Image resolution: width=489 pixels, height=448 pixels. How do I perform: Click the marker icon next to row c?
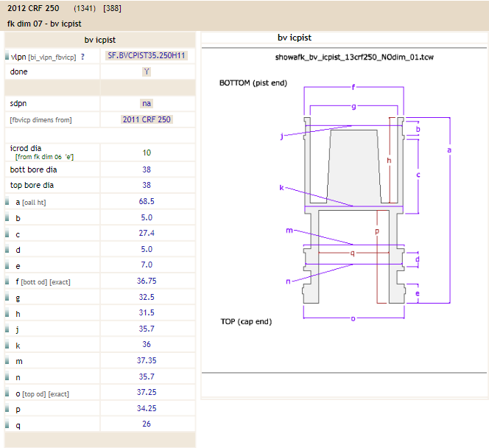click(x=7, y=234)
